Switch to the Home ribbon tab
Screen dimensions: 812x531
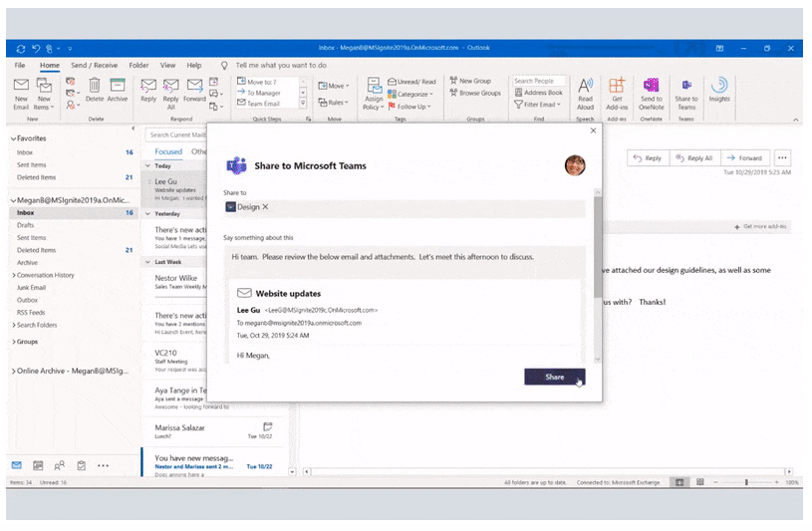point(50,66)
